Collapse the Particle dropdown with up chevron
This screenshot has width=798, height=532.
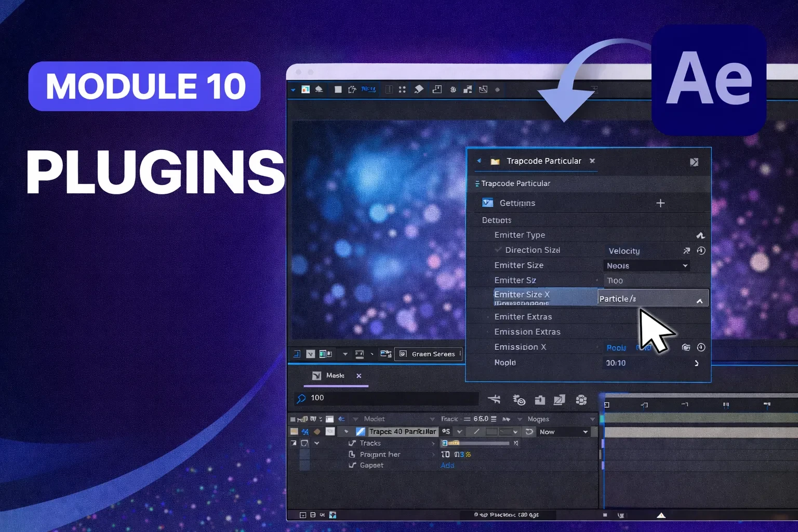699,301
